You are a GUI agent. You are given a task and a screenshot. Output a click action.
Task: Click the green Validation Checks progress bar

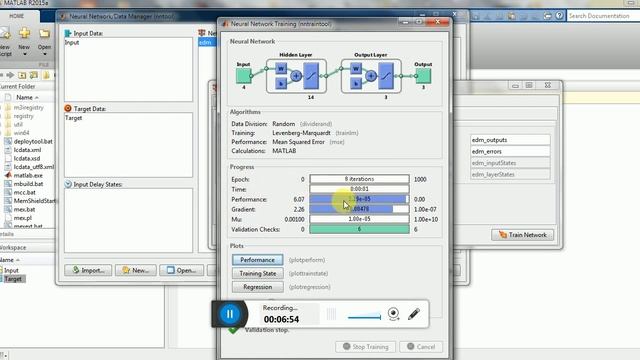tap(359, 229)
